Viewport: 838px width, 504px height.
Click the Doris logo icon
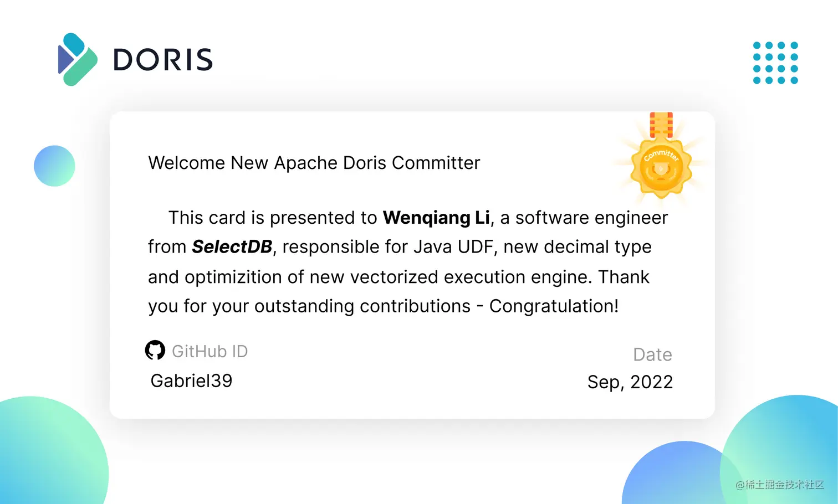tap(77, 59)
